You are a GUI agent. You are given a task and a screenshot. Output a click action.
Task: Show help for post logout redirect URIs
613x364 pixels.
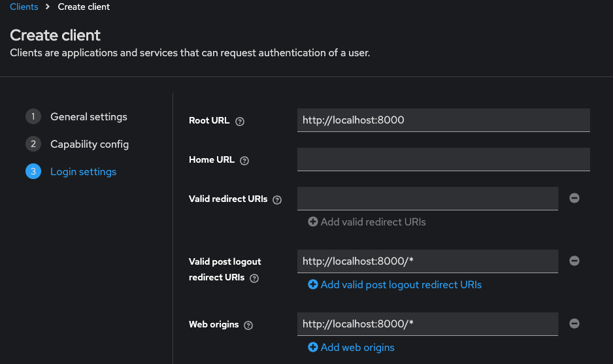click(254, 278)
